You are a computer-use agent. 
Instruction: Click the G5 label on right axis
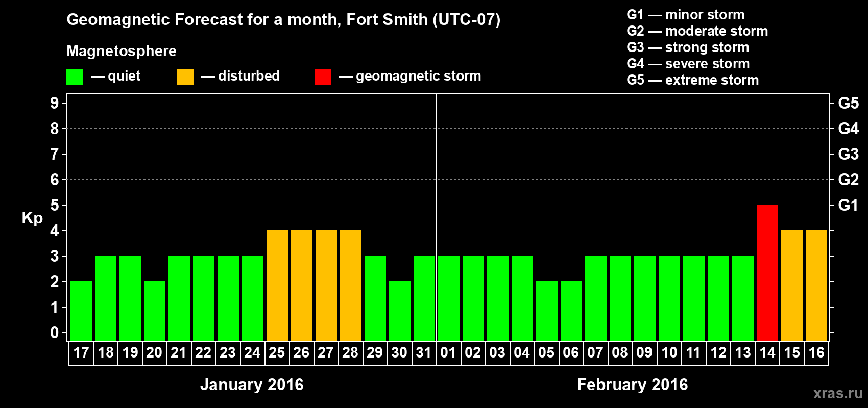pyautogui.click(x=848, y=103)
